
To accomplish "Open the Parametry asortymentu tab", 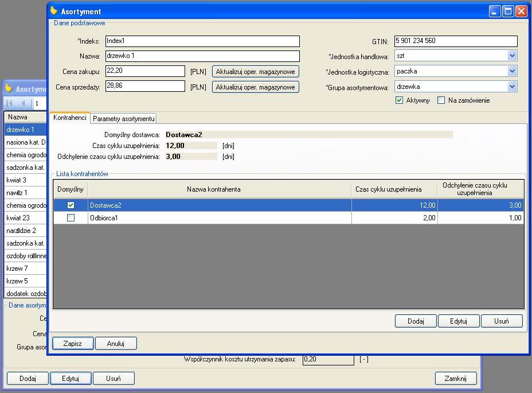I will click(123, 119).
